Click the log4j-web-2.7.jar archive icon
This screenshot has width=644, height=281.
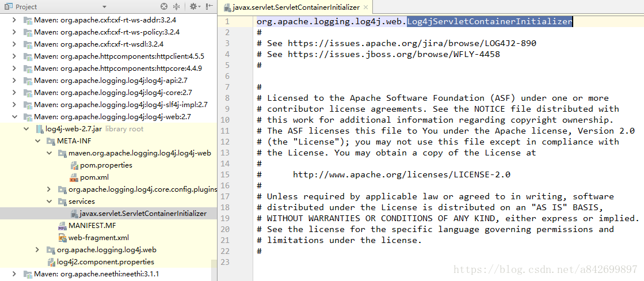pos(40,128)
